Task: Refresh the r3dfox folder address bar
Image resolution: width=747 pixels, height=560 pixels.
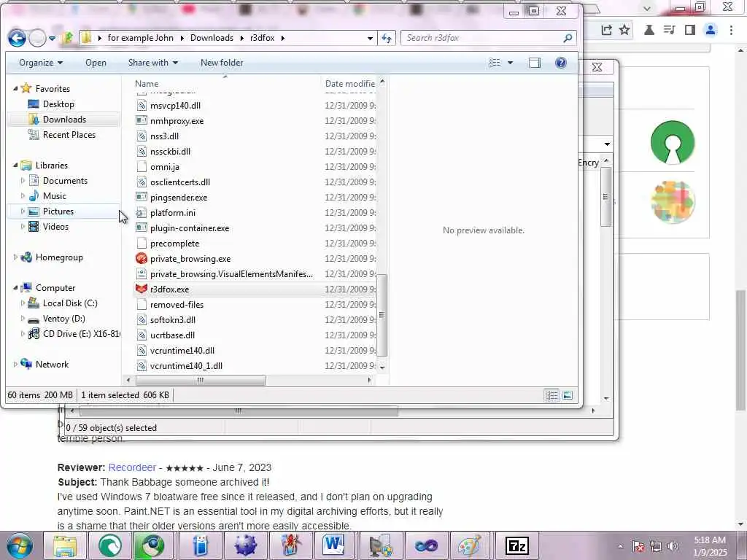Action: click(x=387, y=38)
